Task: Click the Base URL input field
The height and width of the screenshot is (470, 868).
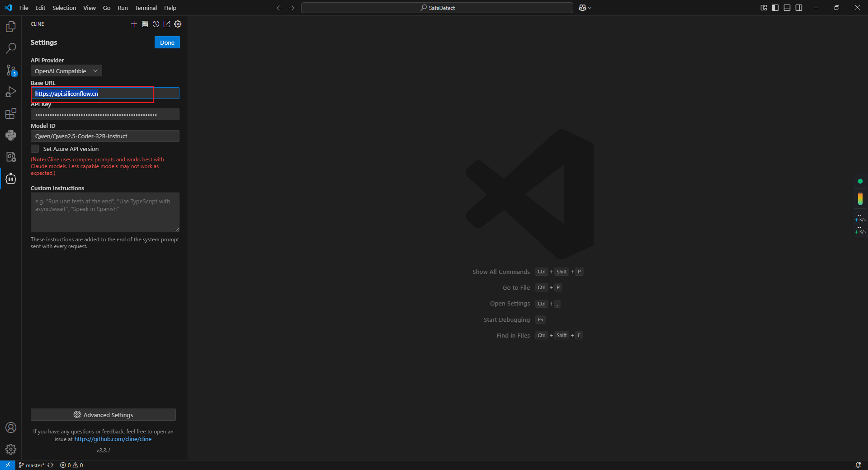Action: click(x=105, y=94)
